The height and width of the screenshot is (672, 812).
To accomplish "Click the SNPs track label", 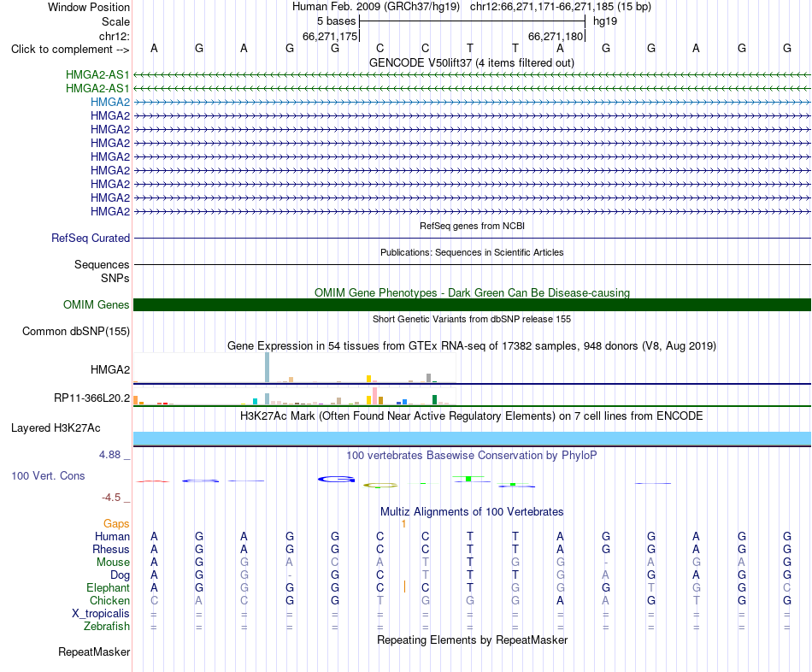I will click(115, 278).
